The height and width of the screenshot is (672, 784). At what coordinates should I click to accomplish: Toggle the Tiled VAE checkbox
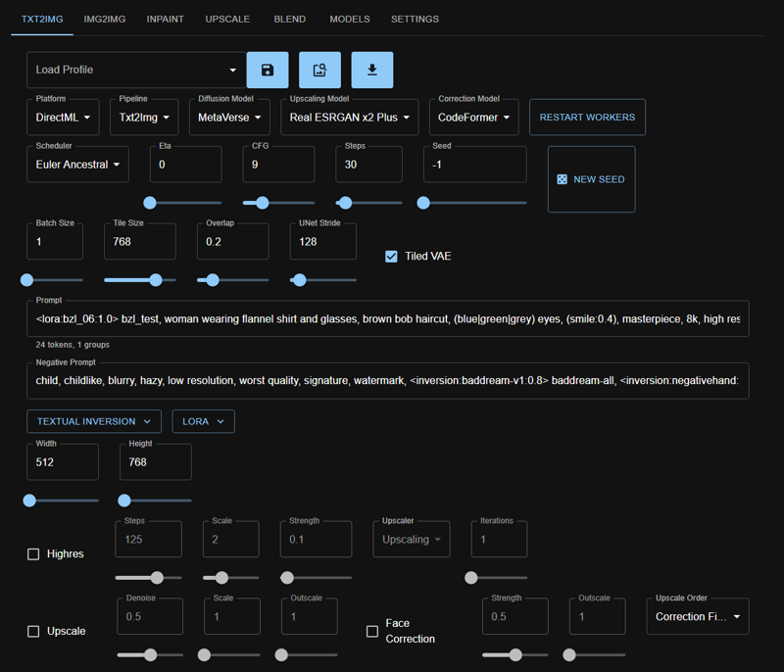(391, 257)
